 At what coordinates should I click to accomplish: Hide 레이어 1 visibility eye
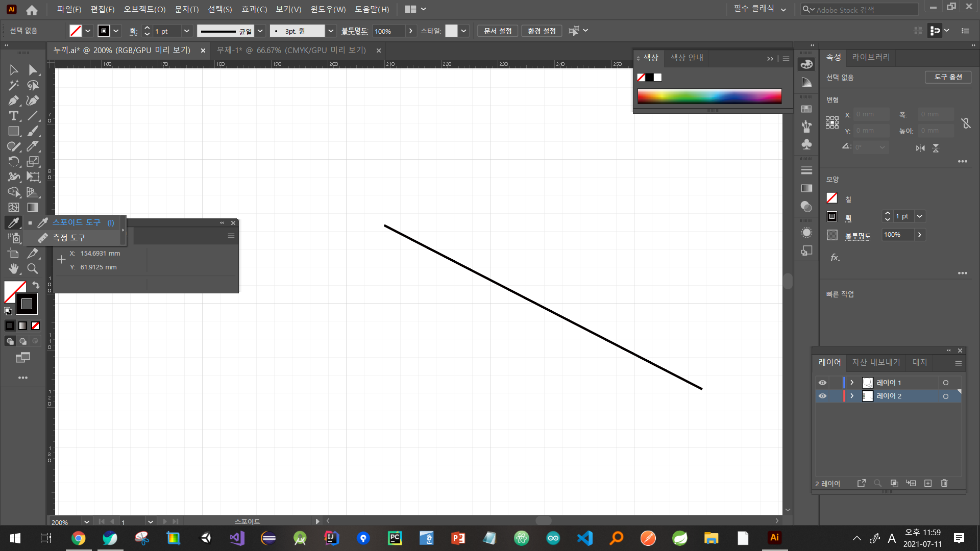(x=822, y=383)
